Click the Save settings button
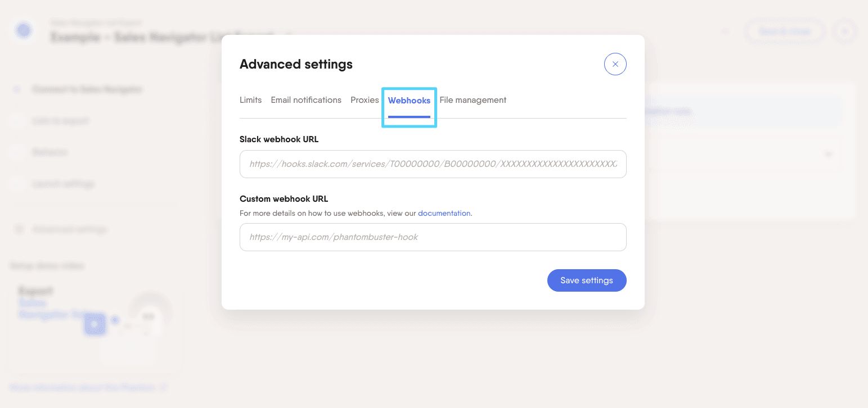This screenshot has height=408, width=868. [587, 280]
